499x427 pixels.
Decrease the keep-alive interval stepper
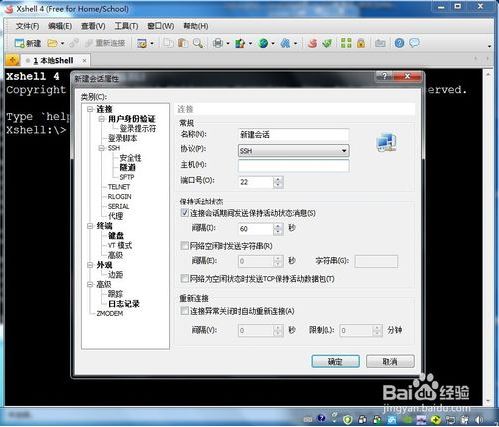(278, 232)
